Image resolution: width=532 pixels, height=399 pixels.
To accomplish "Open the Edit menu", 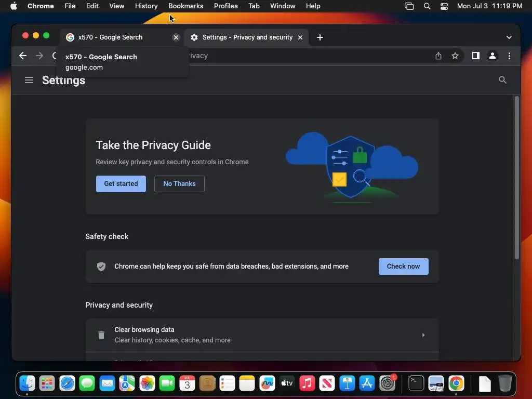I will (92, 6).
